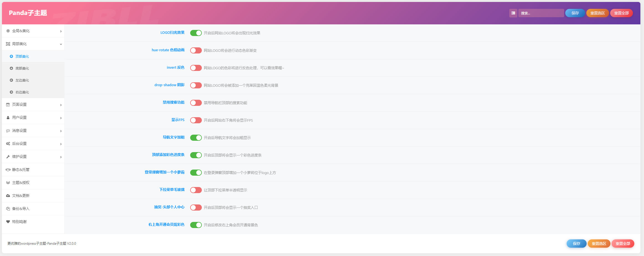644x256 pixels.
Task: Turn on 显示FPS switch
Action: click(196, 120)
